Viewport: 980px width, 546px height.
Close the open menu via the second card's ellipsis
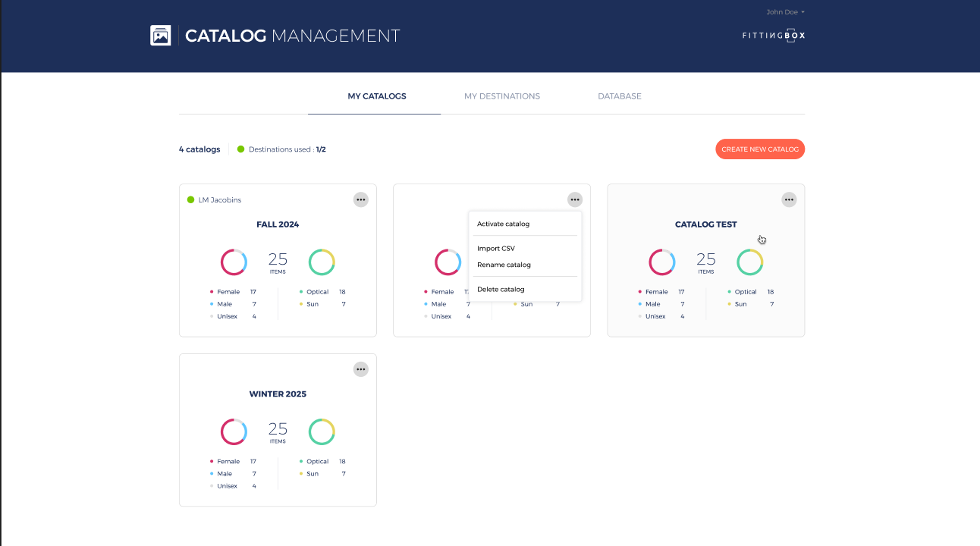click(575, 199)
